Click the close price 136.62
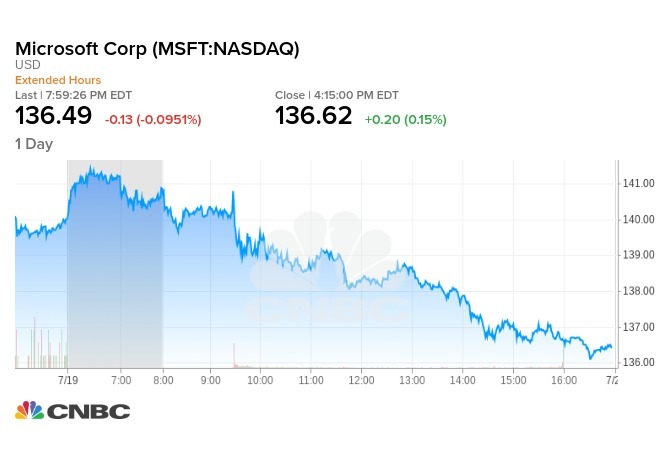This screenshot has height=450, width=670. (314, 117)
